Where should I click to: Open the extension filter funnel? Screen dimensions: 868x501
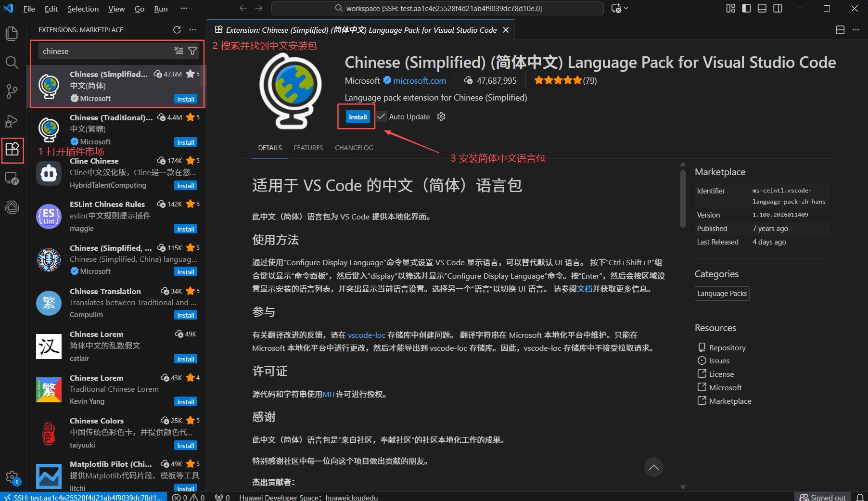click(192, 51)
